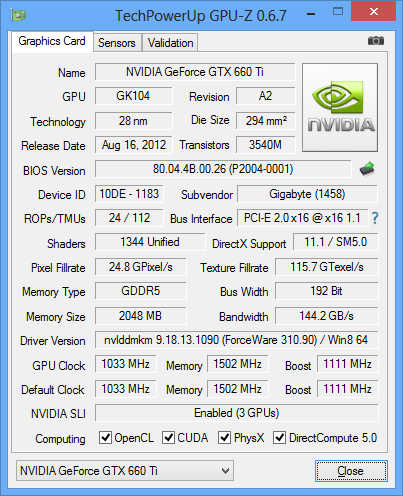Image resolution: width=403 pixels, height=496 pixels.
Task: Toggle the OpenCL checkbox
Action: 105,437
